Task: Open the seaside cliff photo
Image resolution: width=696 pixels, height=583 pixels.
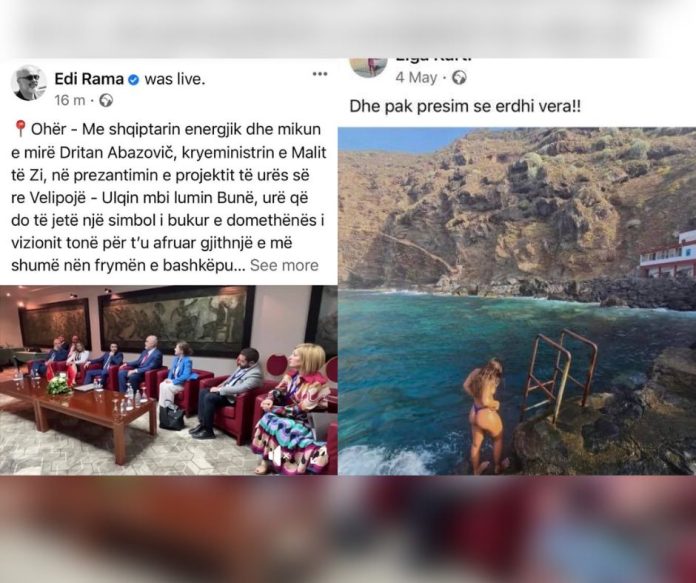Action: pos(517,301)
